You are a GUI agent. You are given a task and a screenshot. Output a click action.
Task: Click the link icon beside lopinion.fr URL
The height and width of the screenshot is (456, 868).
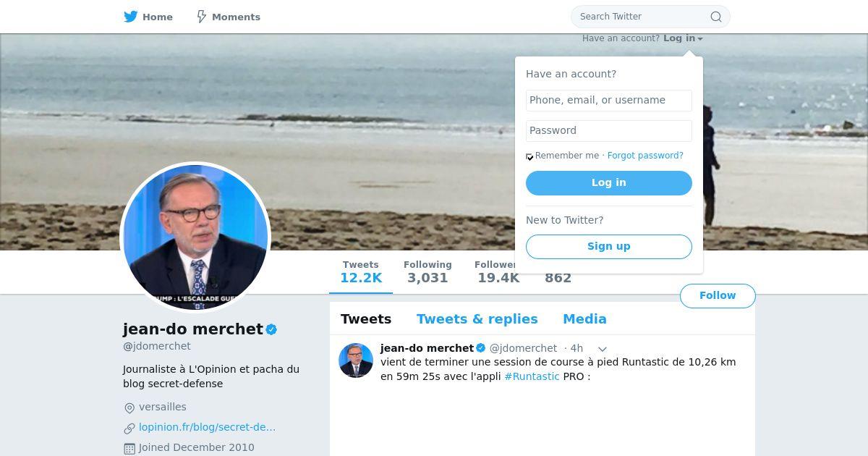pyautogui.click(x=129, y=428)
